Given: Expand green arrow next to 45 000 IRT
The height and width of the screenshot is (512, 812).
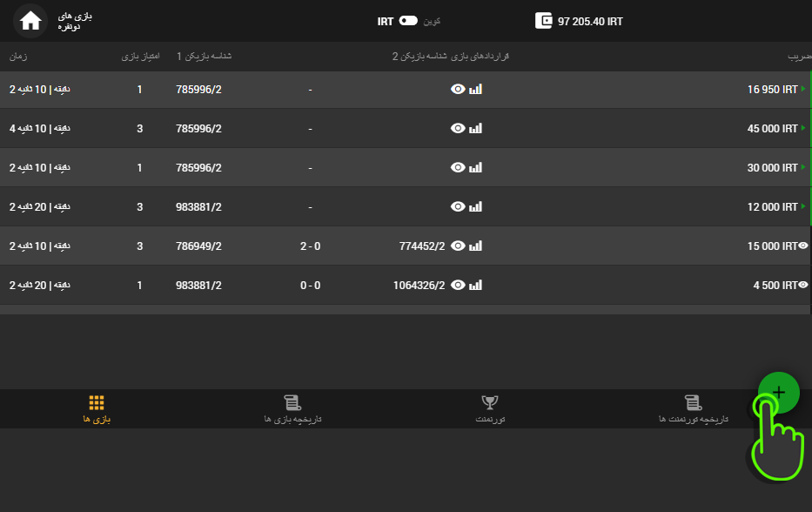Looking at the screenshot, I should click(803, 129).
